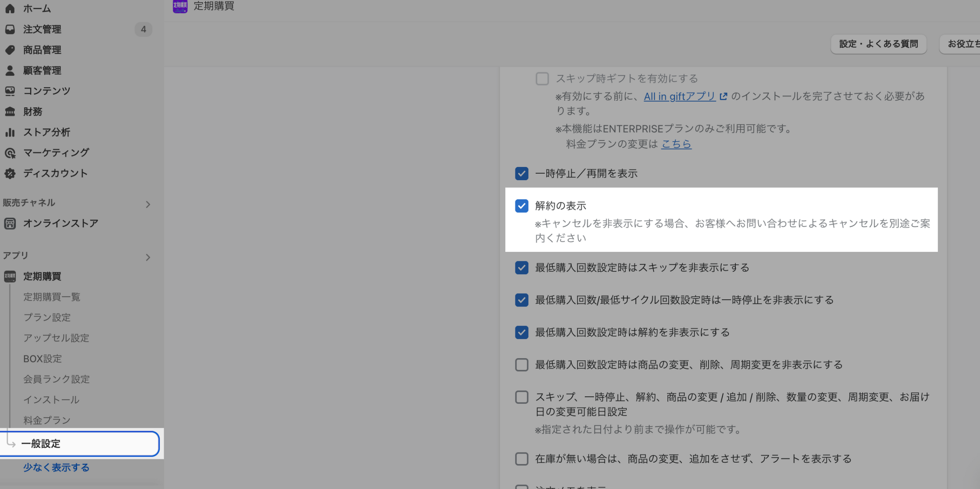This screenshot has width=980, height=489.
Task: Expand the アプリ section chevron
Action: [x=148, y=257]
